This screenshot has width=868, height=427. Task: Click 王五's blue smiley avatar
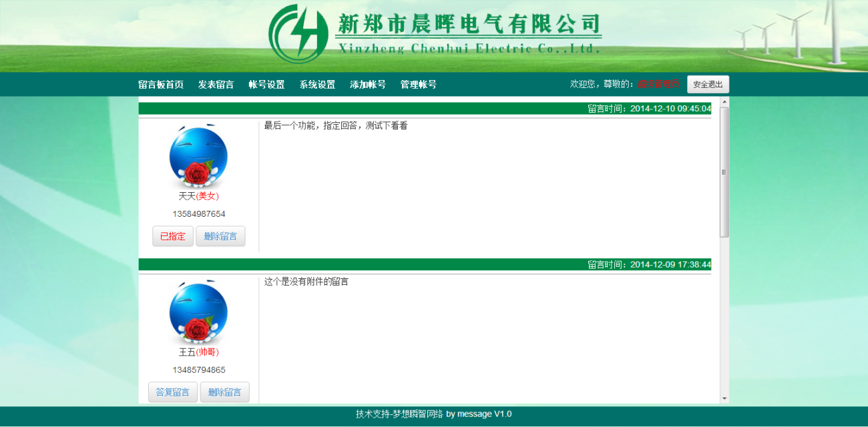point(198,312)
